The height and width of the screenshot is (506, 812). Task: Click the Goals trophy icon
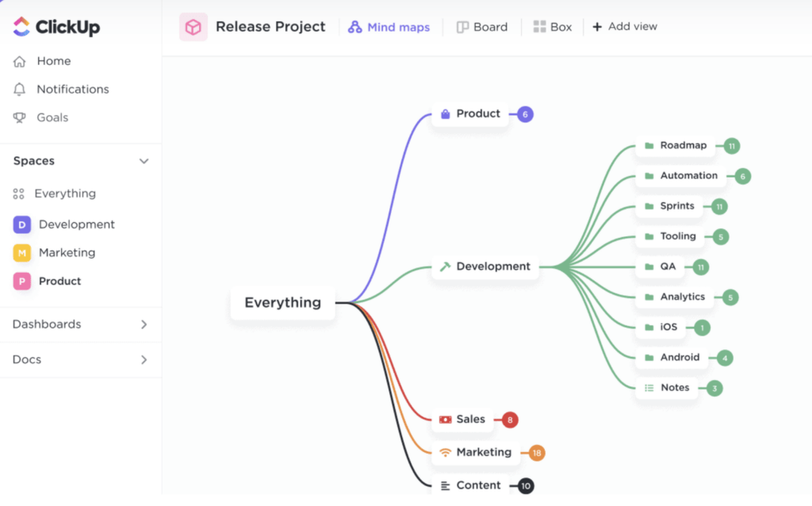click(20, 117)
